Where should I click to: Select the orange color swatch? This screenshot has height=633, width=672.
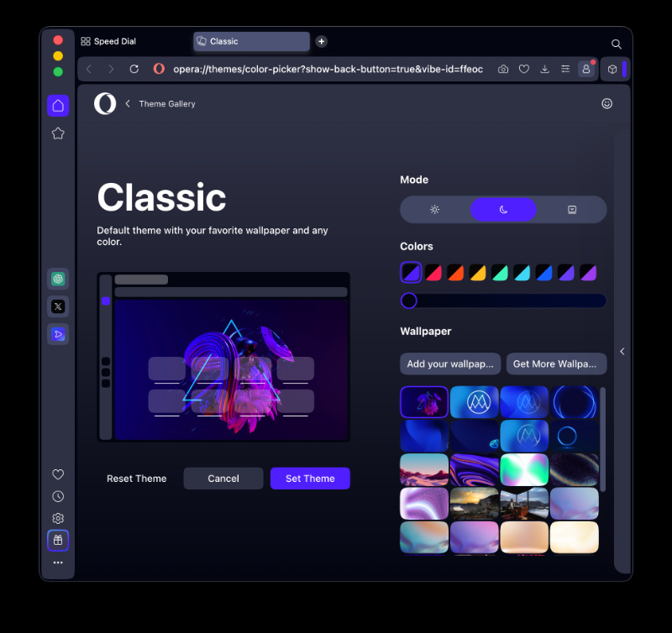pos(455,272)
